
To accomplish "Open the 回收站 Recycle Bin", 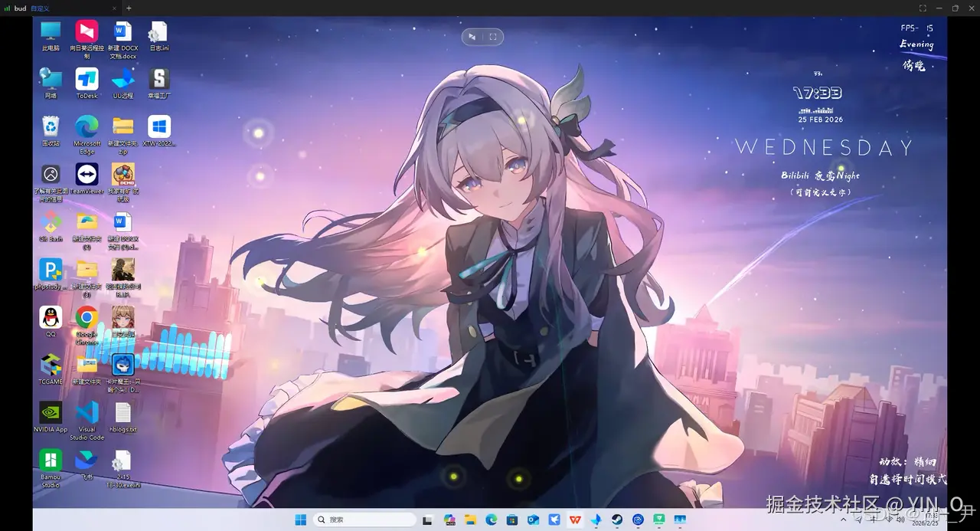I will [50, 126].
